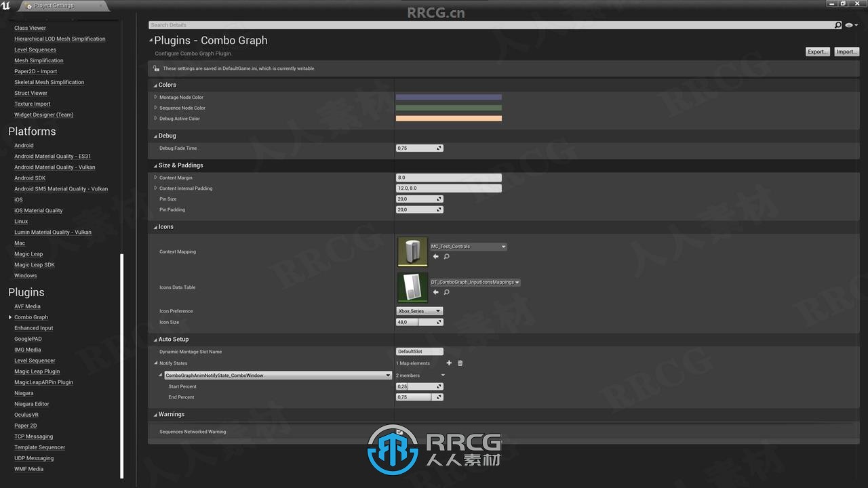Click the Start Percent spinner arrow icon
Screen dimensions: 868x488
(439, 386)
